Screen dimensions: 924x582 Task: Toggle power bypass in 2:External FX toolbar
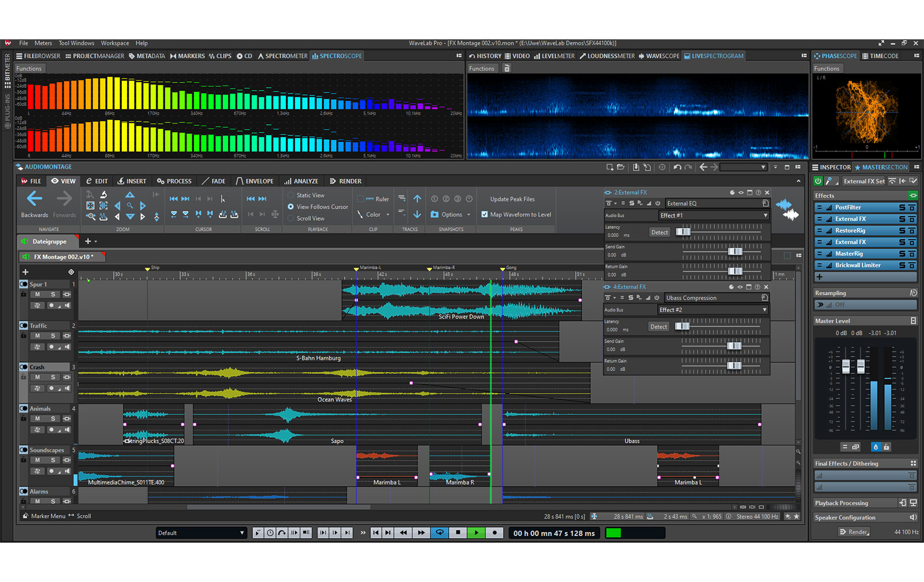click(658, 203)
